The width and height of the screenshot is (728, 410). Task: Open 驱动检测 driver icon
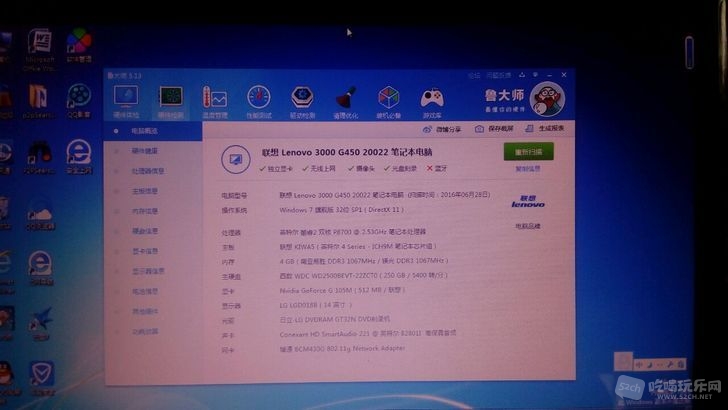(x=302, y=97)
